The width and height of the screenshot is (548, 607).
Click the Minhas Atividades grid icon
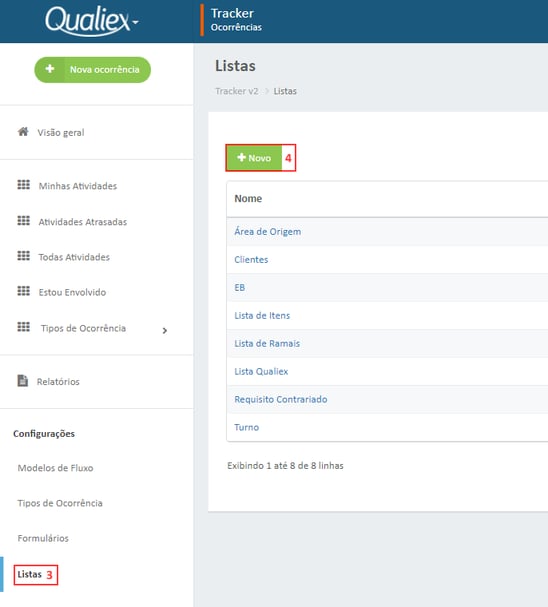pyautogui.click(x=24, y=185)
